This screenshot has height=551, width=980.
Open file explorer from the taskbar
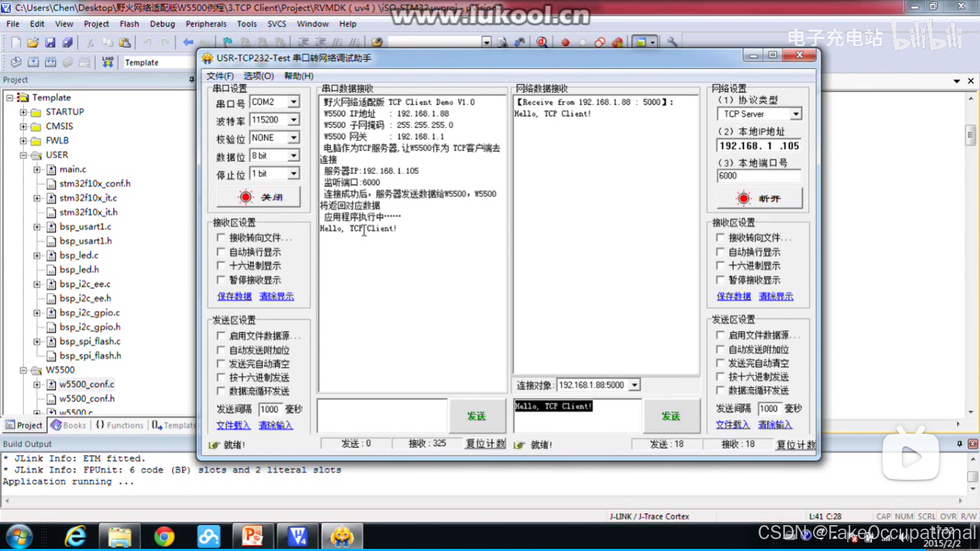point(119,536)
